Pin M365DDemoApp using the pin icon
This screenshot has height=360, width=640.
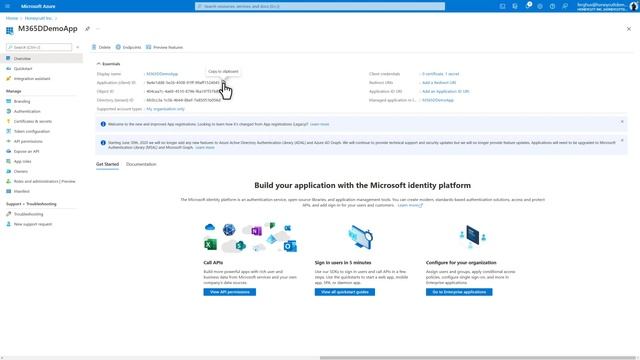(87, 29)
